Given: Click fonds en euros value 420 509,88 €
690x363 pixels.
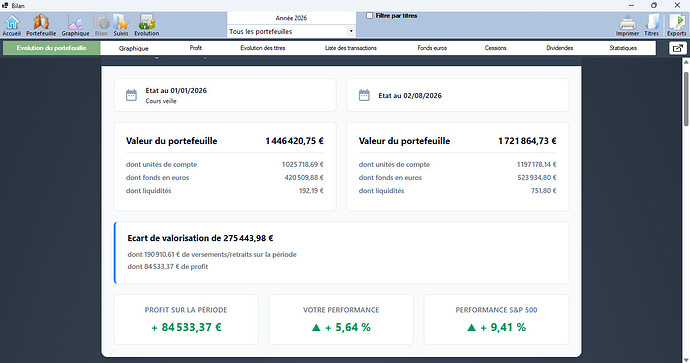Looking at the screenshot, I should [304, 178].
